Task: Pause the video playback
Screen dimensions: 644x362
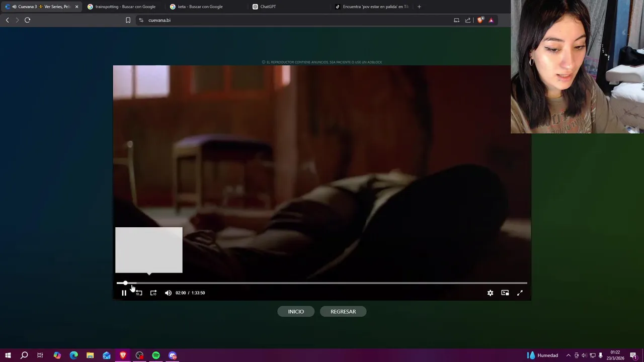Action: [124, 293]
